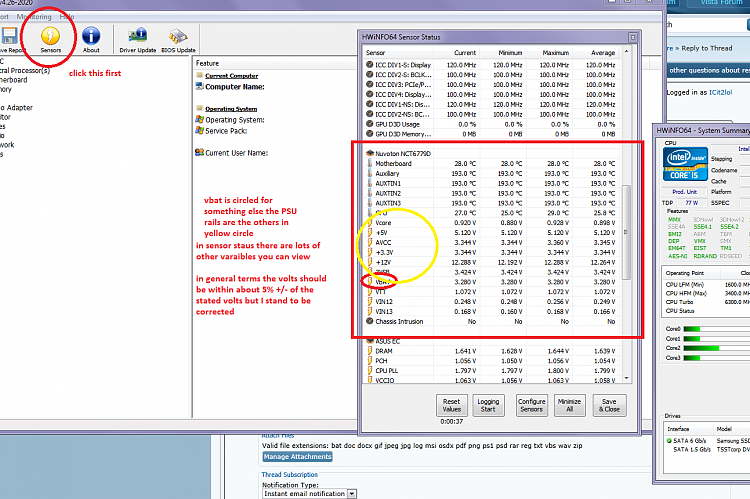Screen dimensions: 750x499
Task: Select the AUXTIN3 temperature row
Action: (493, 203)
